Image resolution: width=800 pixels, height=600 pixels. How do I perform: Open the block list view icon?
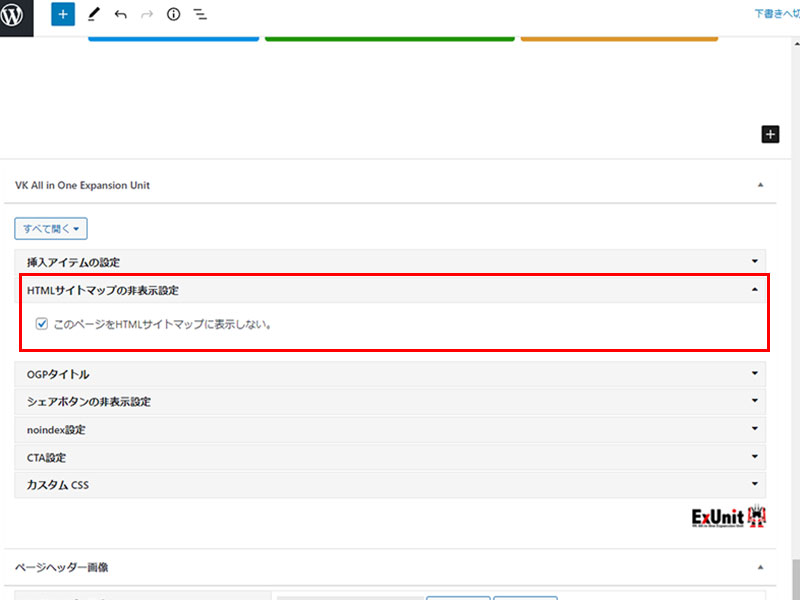click(199, 14)
